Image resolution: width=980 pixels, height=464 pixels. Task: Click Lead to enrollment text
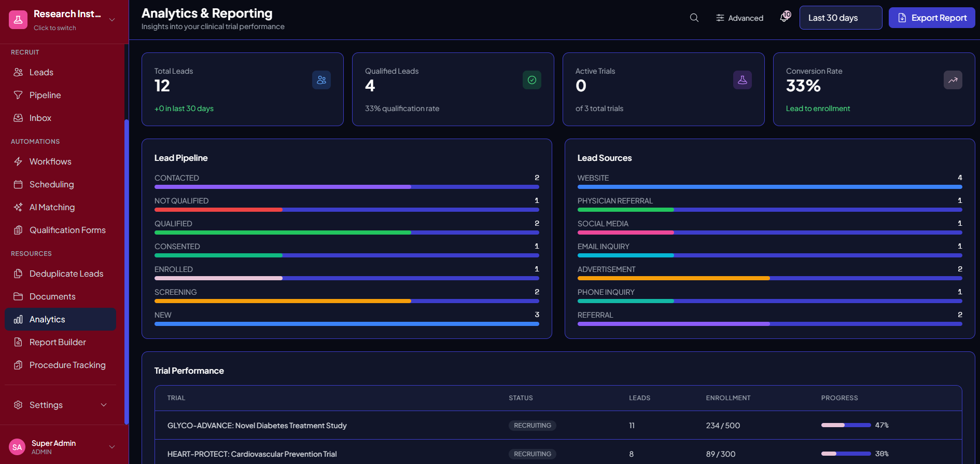(818, 108)
